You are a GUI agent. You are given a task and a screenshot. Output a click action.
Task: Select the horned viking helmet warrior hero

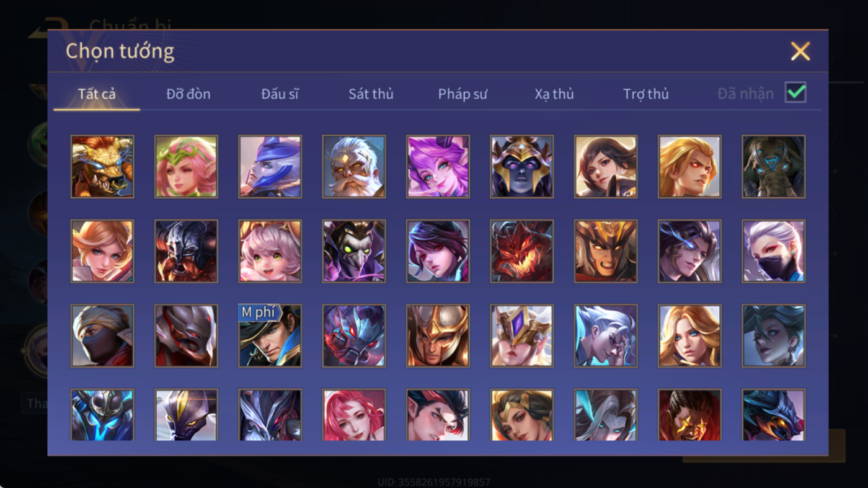coord(186,251)
